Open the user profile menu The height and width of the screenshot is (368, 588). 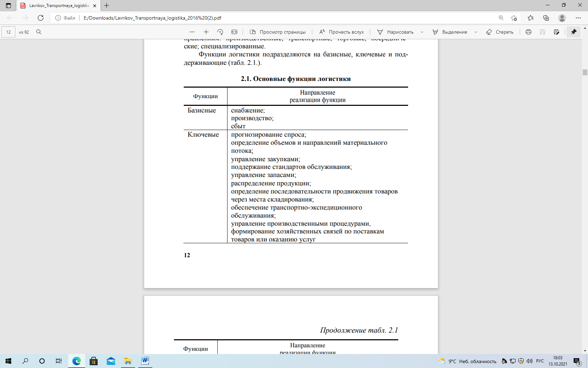tap(562, 18)
